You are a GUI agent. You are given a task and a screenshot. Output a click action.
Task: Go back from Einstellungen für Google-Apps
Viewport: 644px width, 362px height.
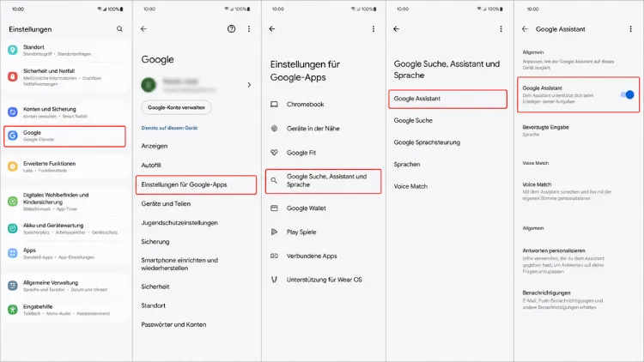[272, 28]
